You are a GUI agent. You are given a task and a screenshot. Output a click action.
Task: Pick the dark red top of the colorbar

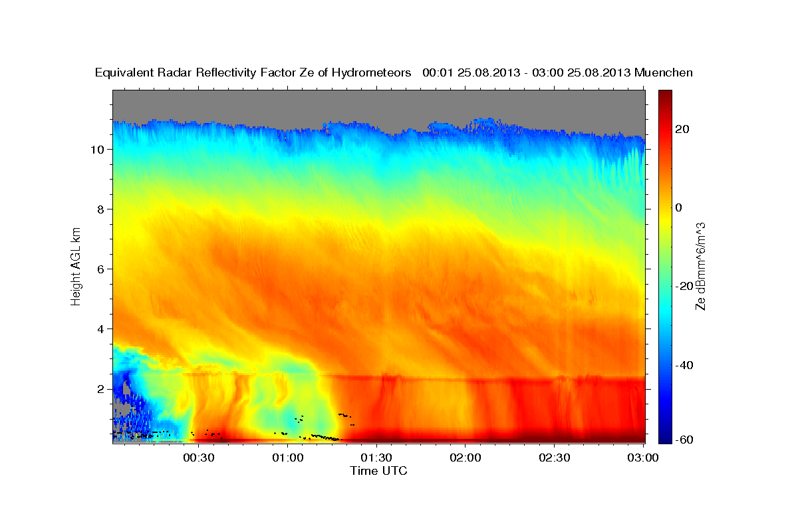[x=665, y=96]
